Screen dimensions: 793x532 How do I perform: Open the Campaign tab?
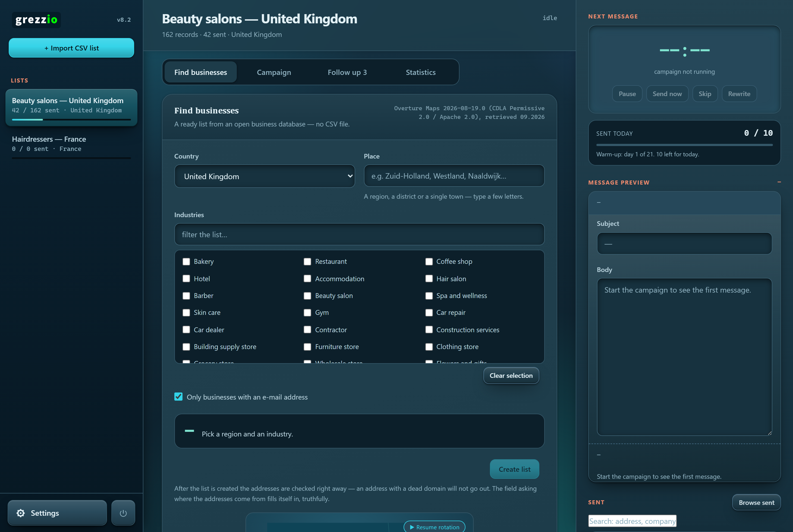(x=274, y=72)
